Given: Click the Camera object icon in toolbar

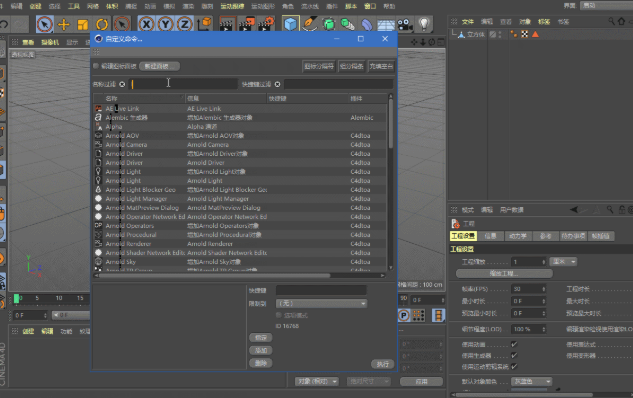Looking at the screenshot, I should 405,25.
